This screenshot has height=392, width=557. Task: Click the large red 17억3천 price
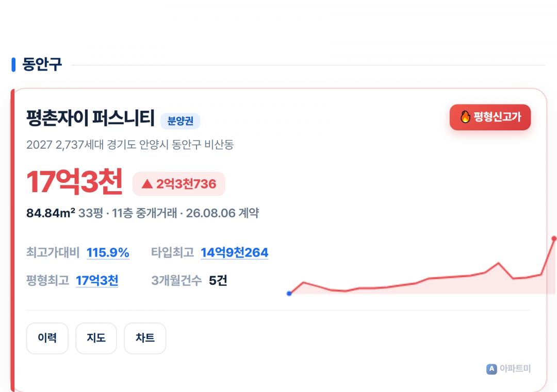pyautogui.click(x=75, y=182)
